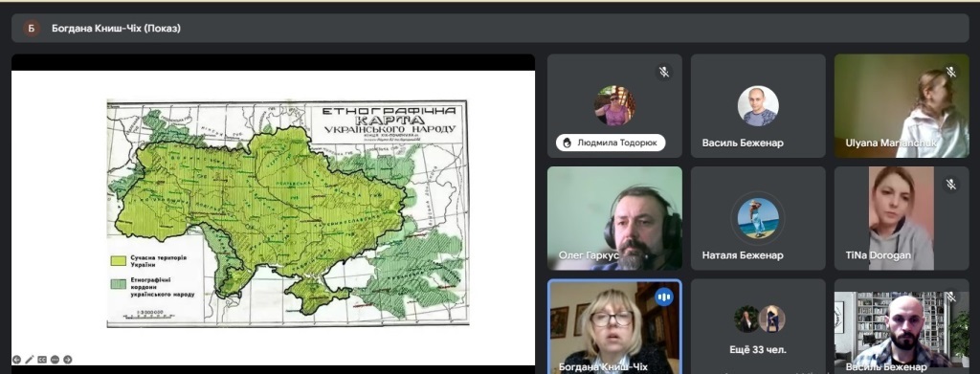Screen dimensions: 980x374
Task: Open presenter avatar Б in header
Action: [32, 28]
